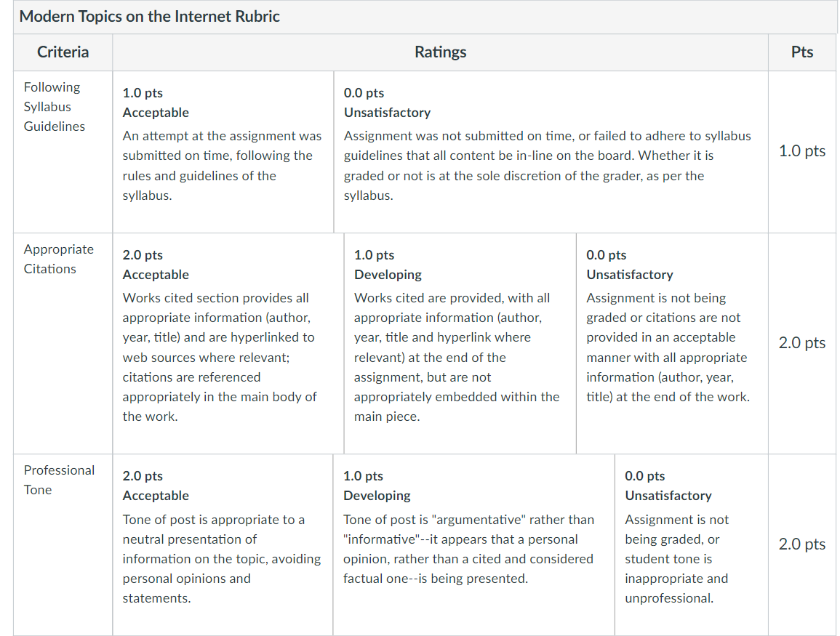Choose the 2.0 pts total for Professional Tone
The image size is (840, 636).
tap(802, 544)
